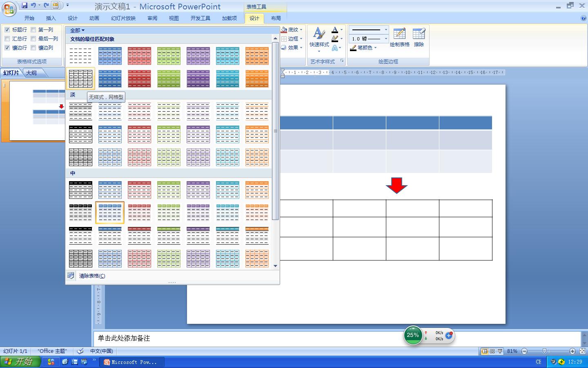Click the 25% green floating widget
Image resolution: width=588 pixels, height=368 pixels.
tap(413, 335)
